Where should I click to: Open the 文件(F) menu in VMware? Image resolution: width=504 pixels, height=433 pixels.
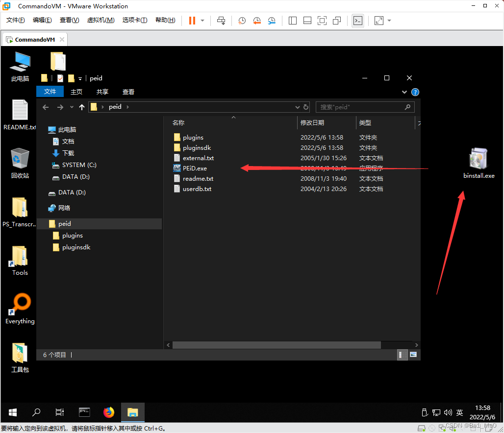pyautogui.click(x=15, y=20)
